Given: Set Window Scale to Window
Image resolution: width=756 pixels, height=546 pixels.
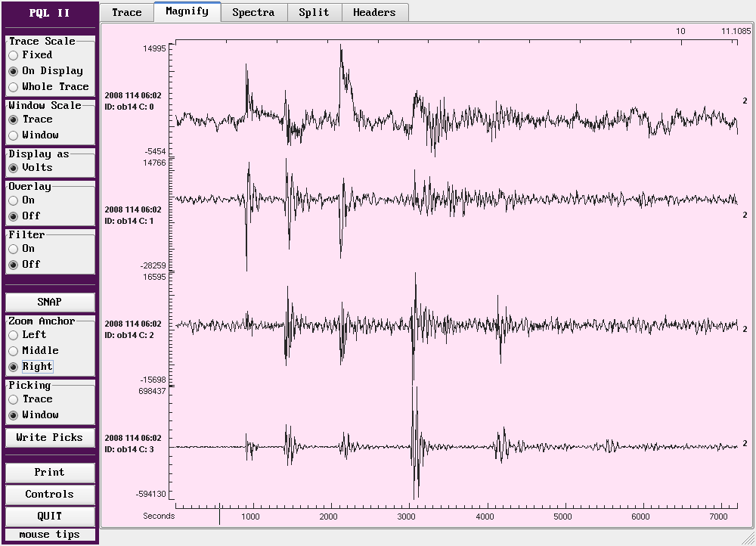Looking at the screenshot, I should (x=14, y=135).
